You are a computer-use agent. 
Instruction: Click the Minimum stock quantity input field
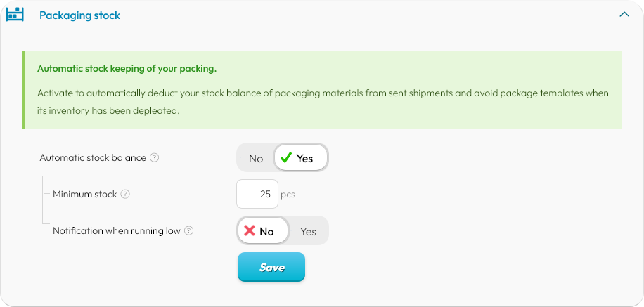[x=257, y=194]
